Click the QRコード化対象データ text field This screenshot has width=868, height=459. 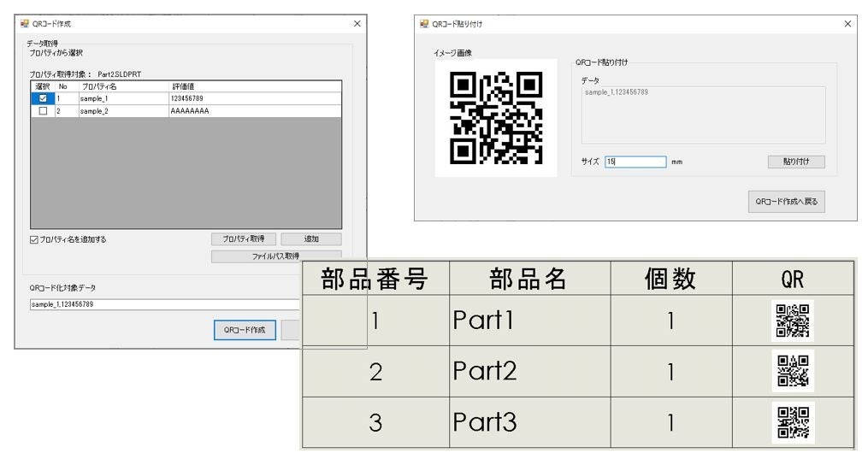[x=164, y=304]
